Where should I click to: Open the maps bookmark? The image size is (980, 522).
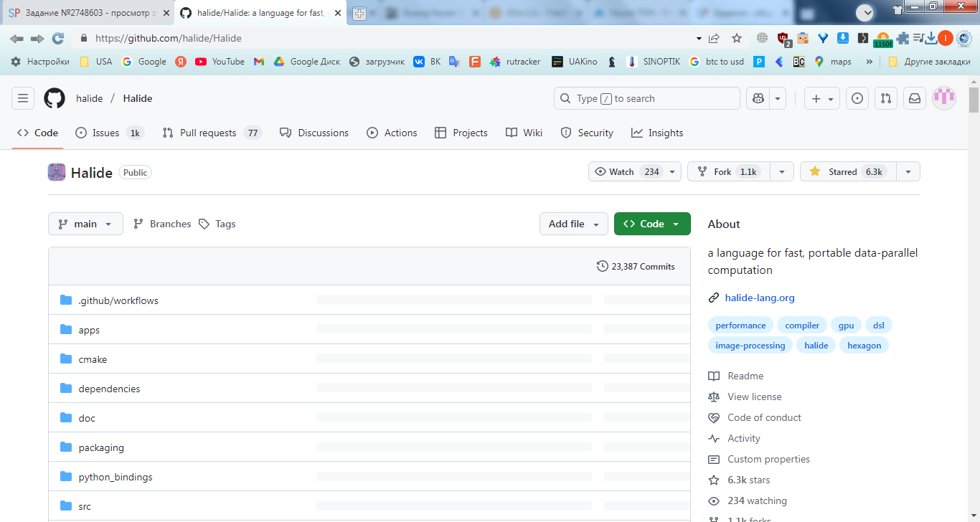833,62
